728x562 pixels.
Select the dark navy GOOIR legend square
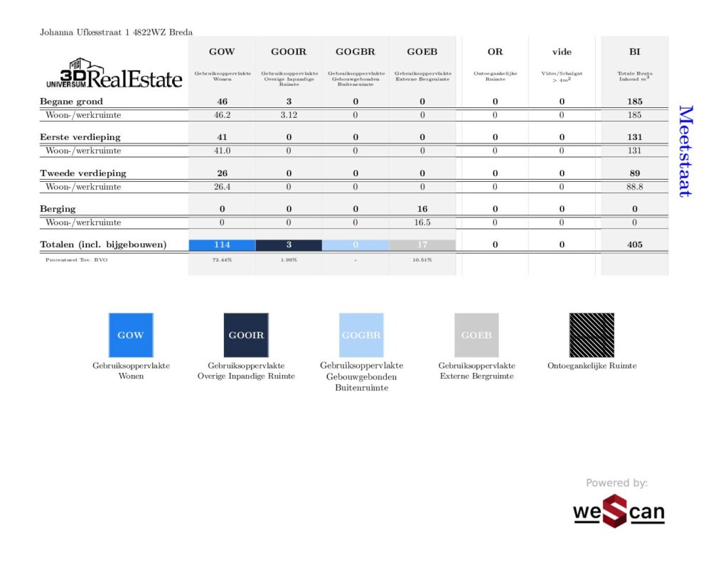pyautogui.click(x=246, y=335)
